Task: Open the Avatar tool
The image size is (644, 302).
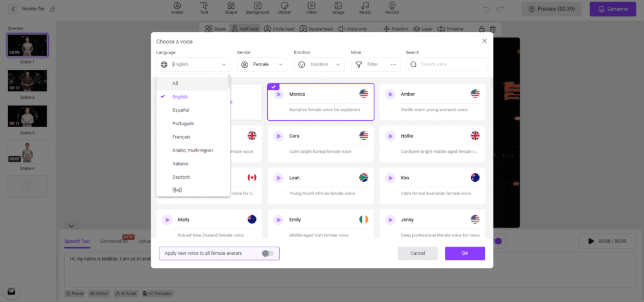Action: click(x=177, y=8)
